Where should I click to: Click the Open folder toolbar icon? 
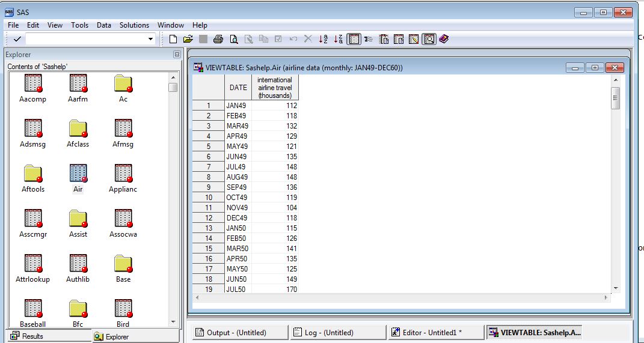coord(188,39)
